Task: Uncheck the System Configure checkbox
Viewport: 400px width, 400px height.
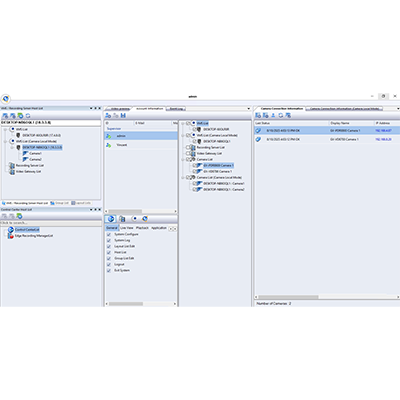Action: (x=109, y=234)
